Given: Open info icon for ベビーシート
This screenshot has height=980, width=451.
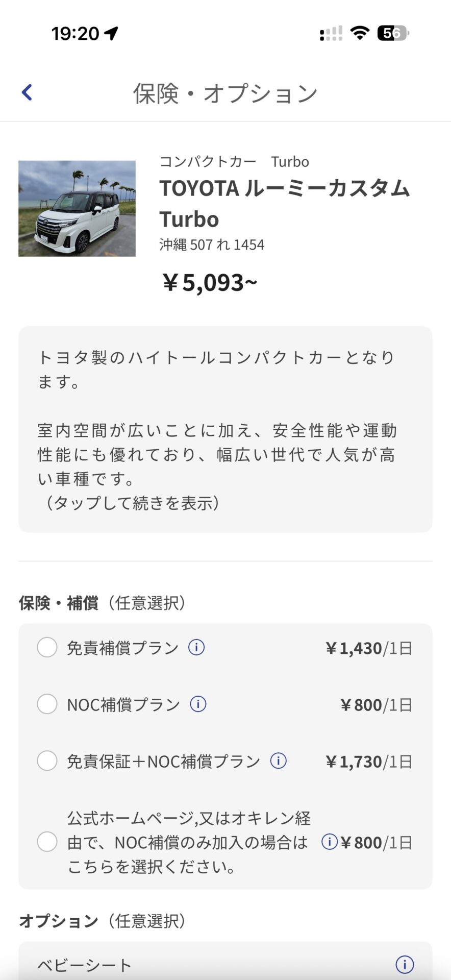Looking at the screenshot, I should click(x=405, y=965).
